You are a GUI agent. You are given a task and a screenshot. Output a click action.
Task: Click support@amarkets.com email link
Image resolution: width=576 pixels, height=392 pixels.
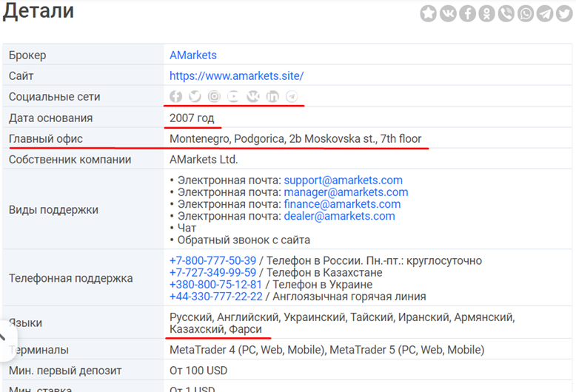(343, 180)
